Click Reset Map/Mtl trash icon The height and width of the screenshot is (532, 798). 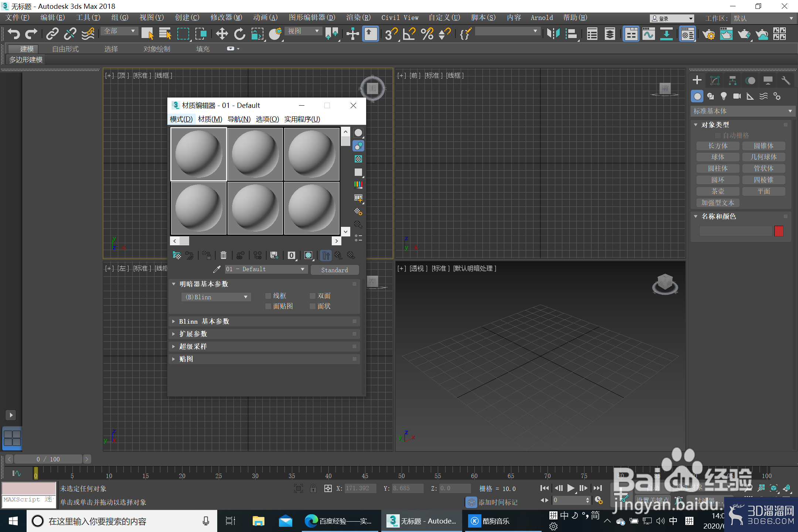coord(224,255)
